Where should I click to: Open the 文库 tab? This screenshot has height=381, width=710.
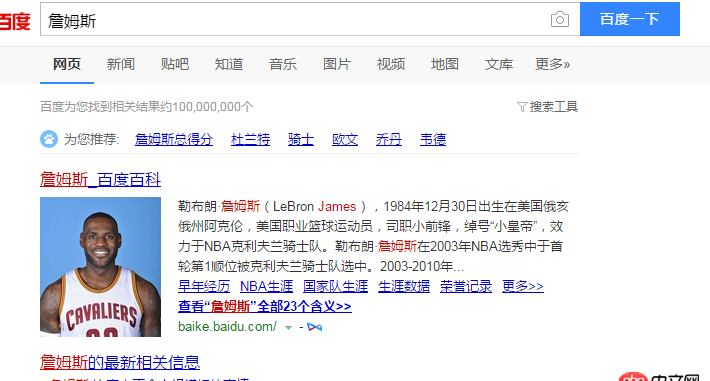click(499, 64)
